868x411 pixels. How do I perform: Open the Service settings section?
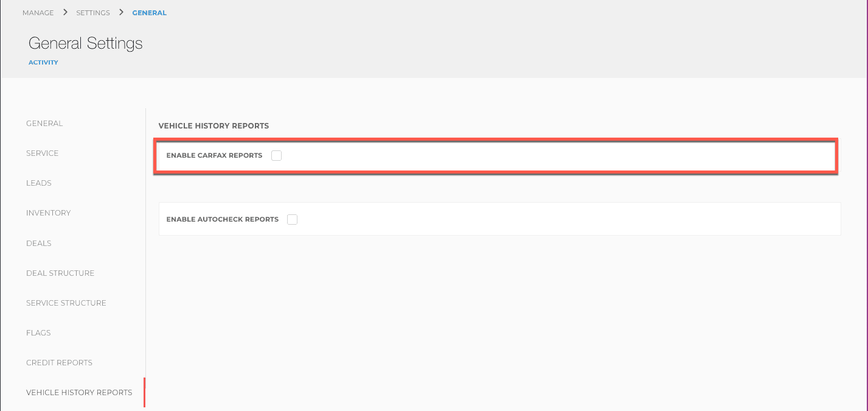(43, 153)
